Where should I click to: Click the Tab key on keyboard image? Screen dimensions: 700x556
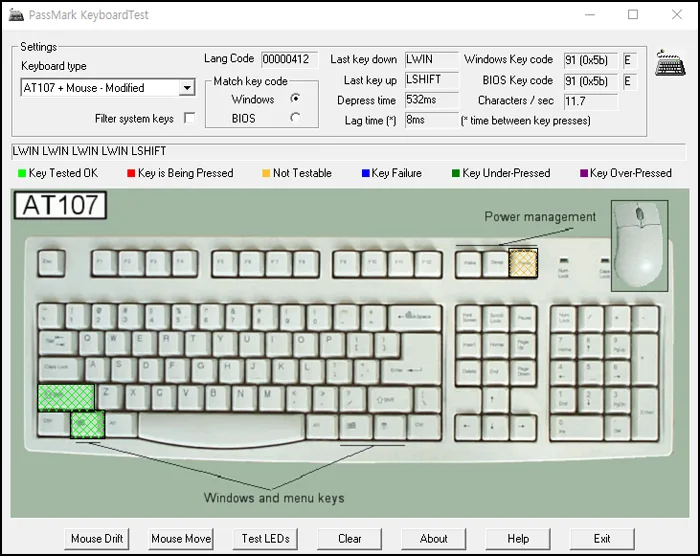58,344
